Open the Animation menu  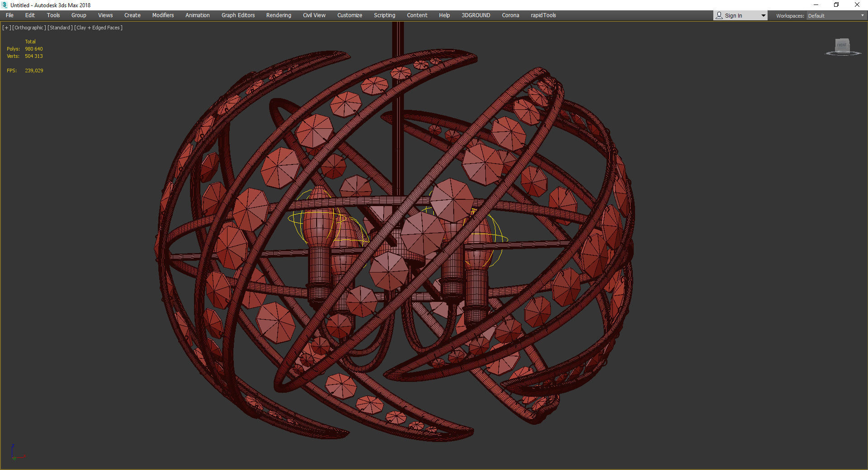[198, 15]
